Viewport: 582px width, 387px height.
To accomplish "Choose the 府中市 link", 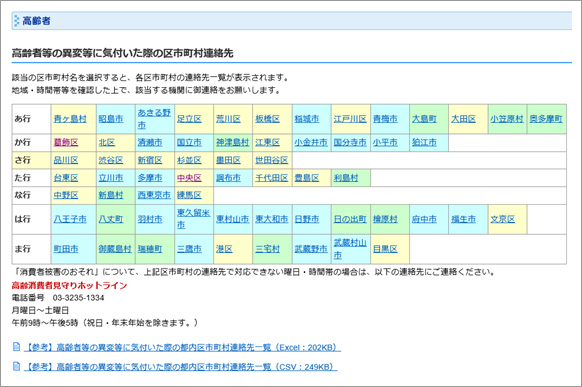I will tap(424, 219).
